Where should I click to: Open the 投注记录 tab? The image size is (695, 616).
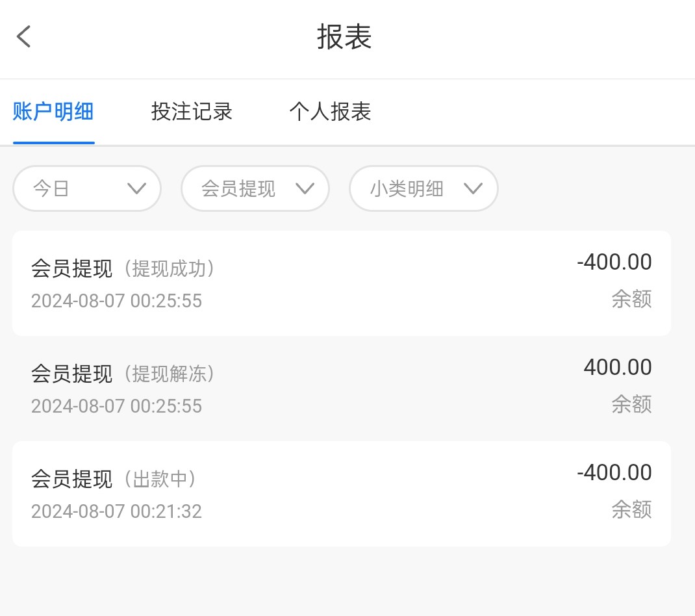(192, 112)
